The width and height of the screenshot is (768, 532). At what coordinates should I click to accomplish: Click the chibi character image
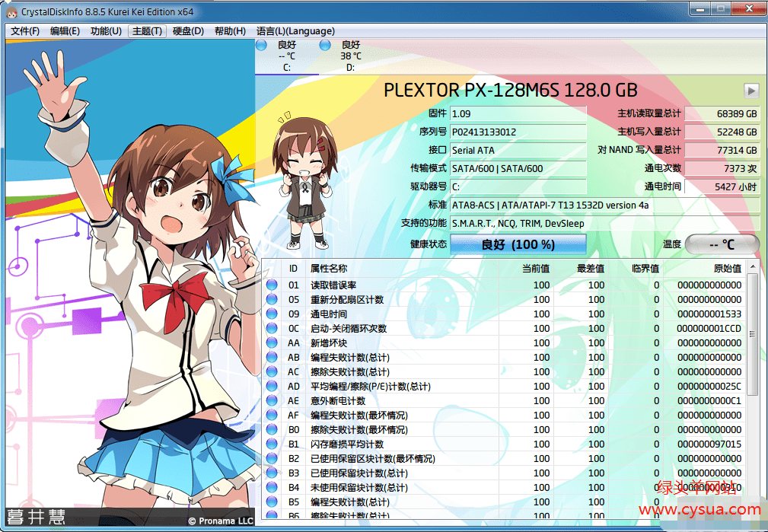(304, 180)
